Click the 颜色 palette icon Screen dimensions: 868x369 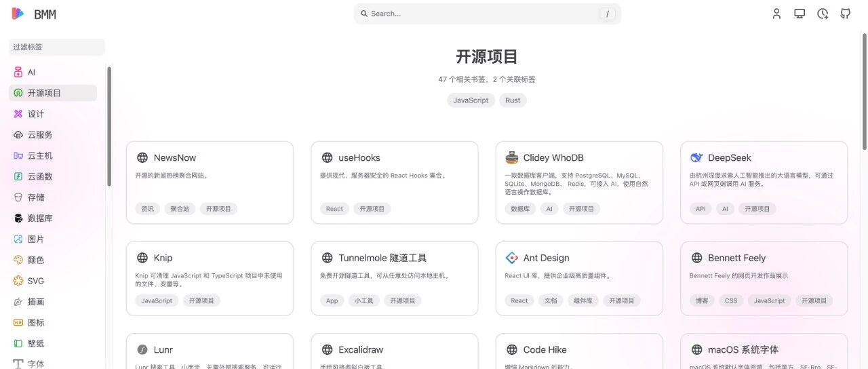(x=18, y=260)
